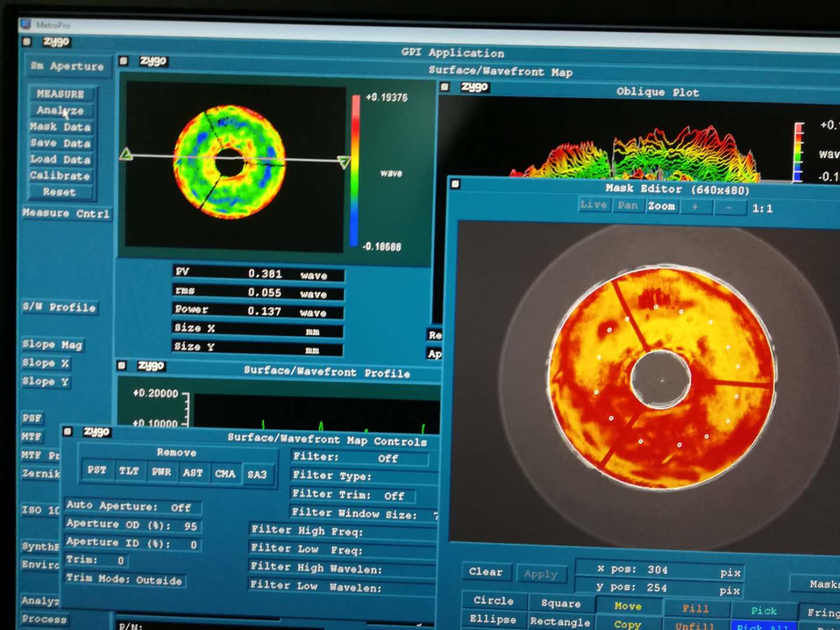Toggle SA3 removal
The height and width of the screenshot is (630, 840).
click(257, 474)
